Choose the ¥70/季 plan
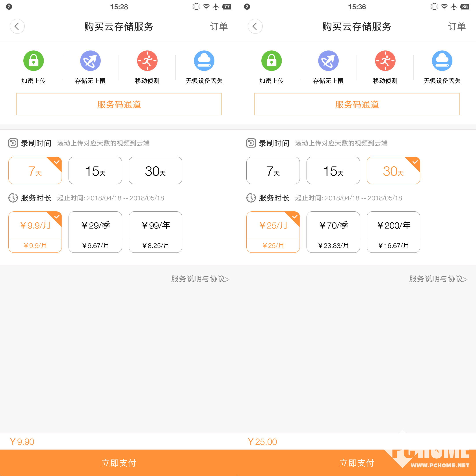The height and width of the screenshot is (476, 476). point(333,232)
